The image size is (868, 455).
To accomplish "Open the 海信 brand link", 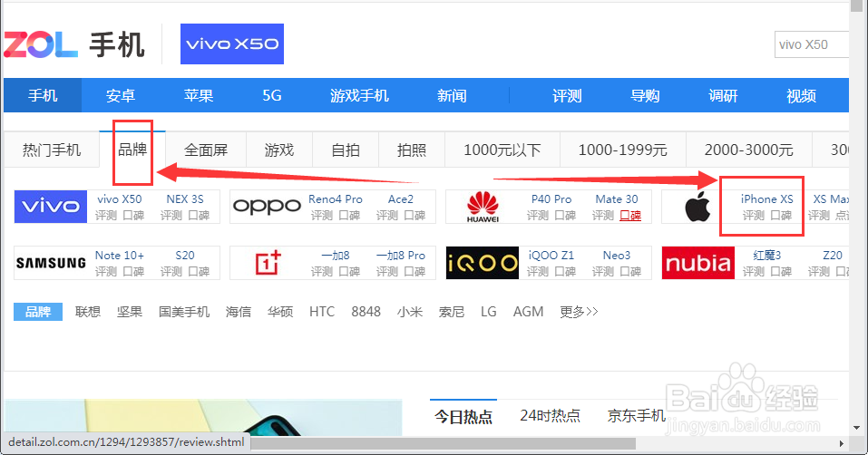I will click(239, 312).
